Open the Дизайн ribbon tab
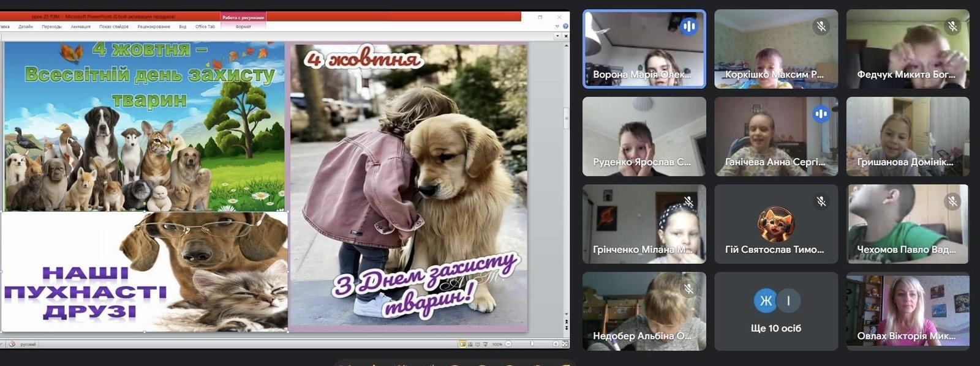Screen dimensions: 980x366 (26, 27)
